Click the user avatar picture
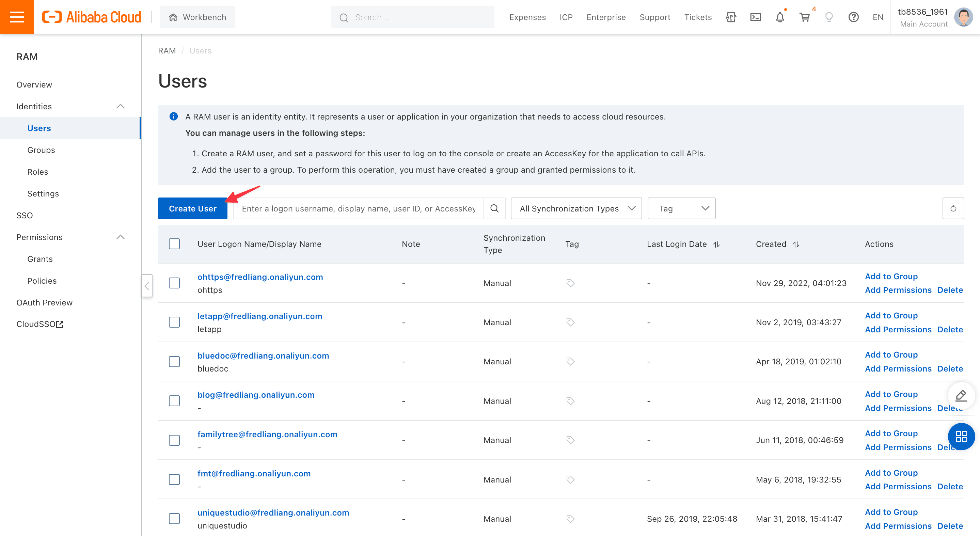The width and height of the screenshot is (980, 536). [963, 17]
